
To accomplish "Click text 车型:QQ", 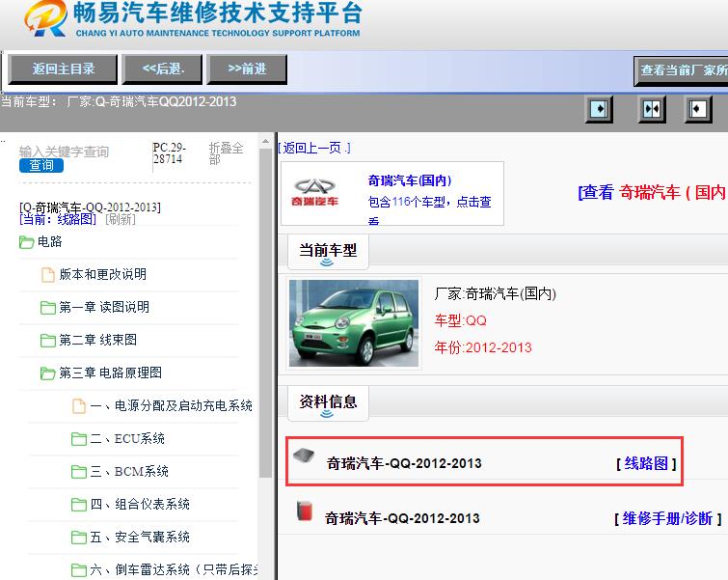I will 460,320.
